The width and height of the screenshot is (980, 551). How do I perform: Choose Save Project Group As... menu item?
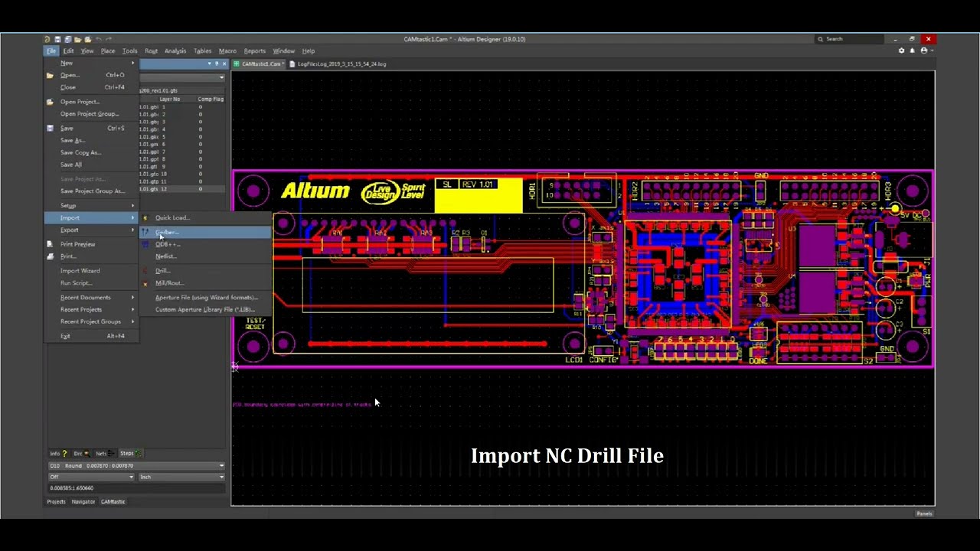[x=91, y=191]
